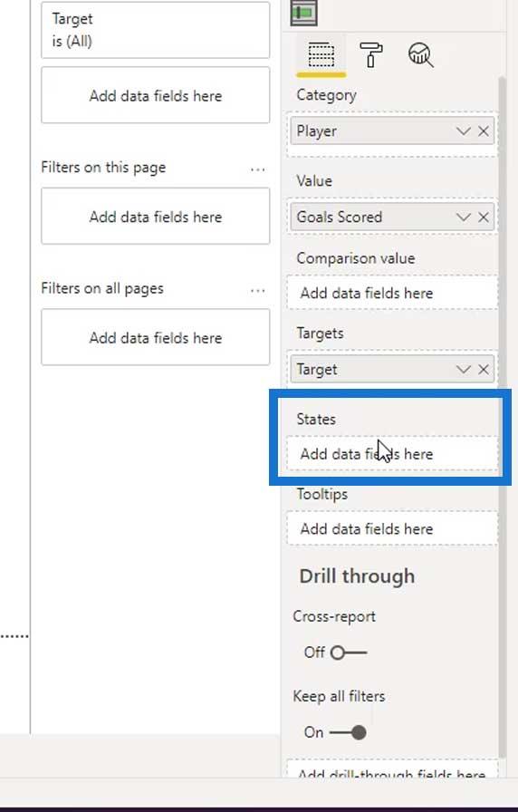Open the Fields tab icon

[x=321, y=55]
